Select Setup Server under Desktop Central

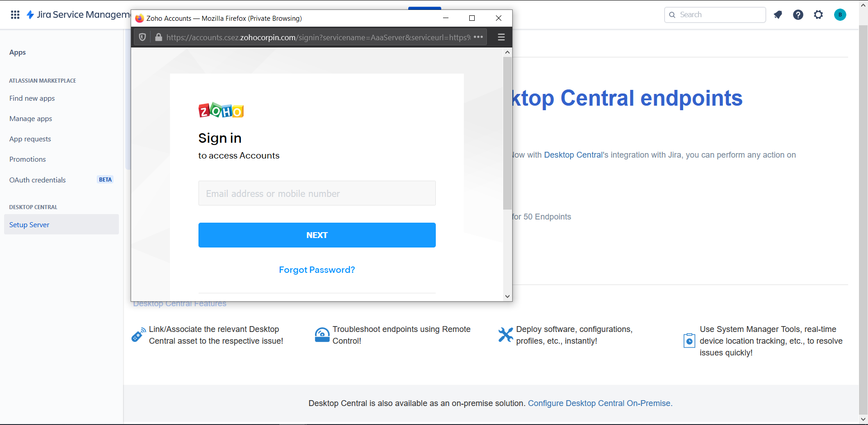tap(61, 224)
